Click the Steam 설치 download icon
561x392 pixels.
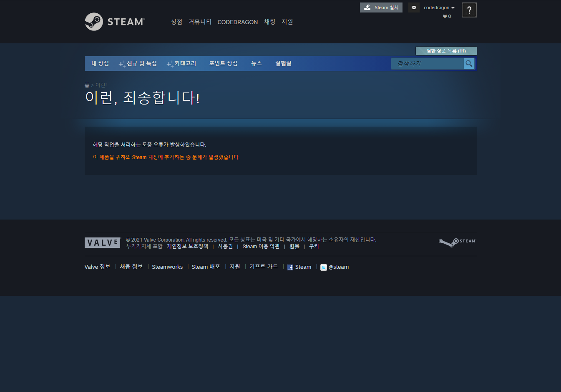[x=367, y=7]
